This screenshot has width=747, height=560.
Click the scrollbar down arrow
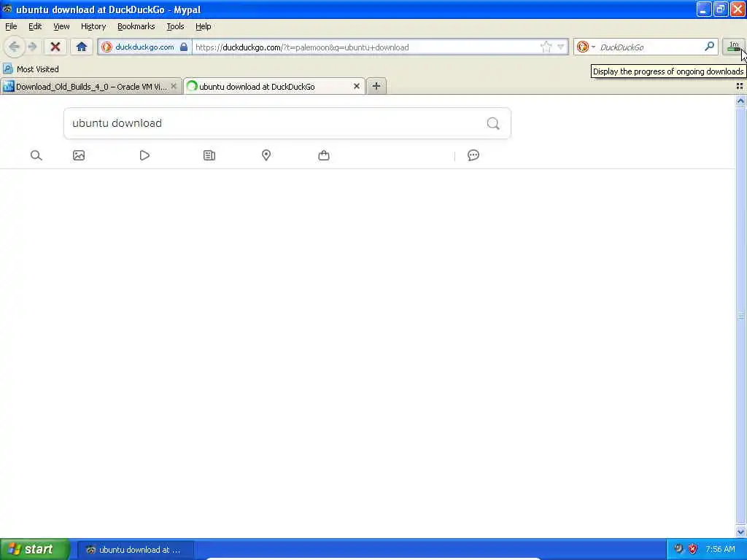tap(740, 532)
